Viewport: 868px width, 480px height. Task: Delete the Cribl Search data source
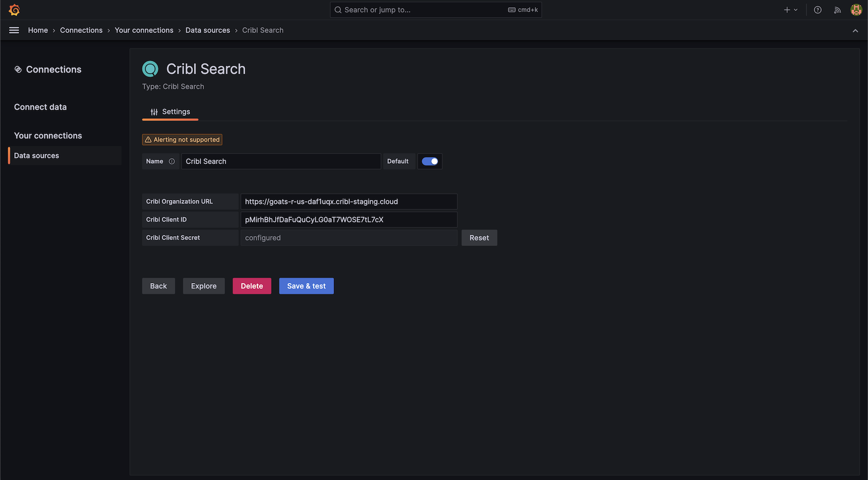tap(252, 285)
